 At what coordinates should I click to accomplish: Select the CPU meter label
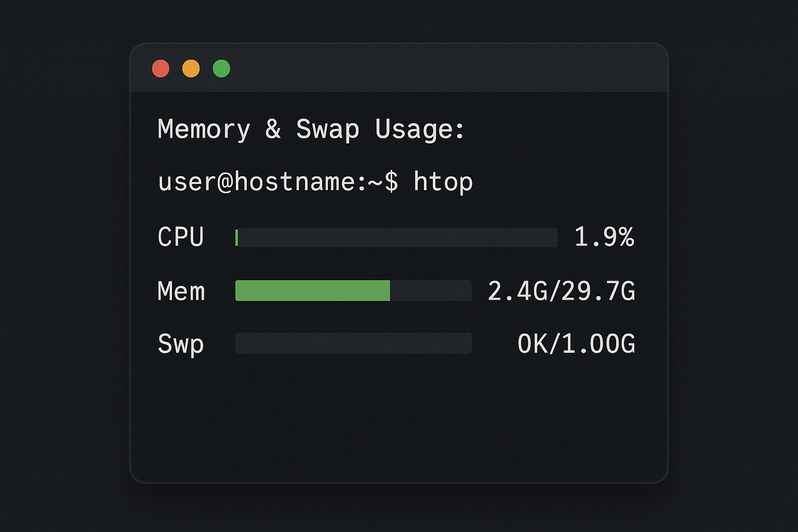pyautogui.click(x=181, y=237)
